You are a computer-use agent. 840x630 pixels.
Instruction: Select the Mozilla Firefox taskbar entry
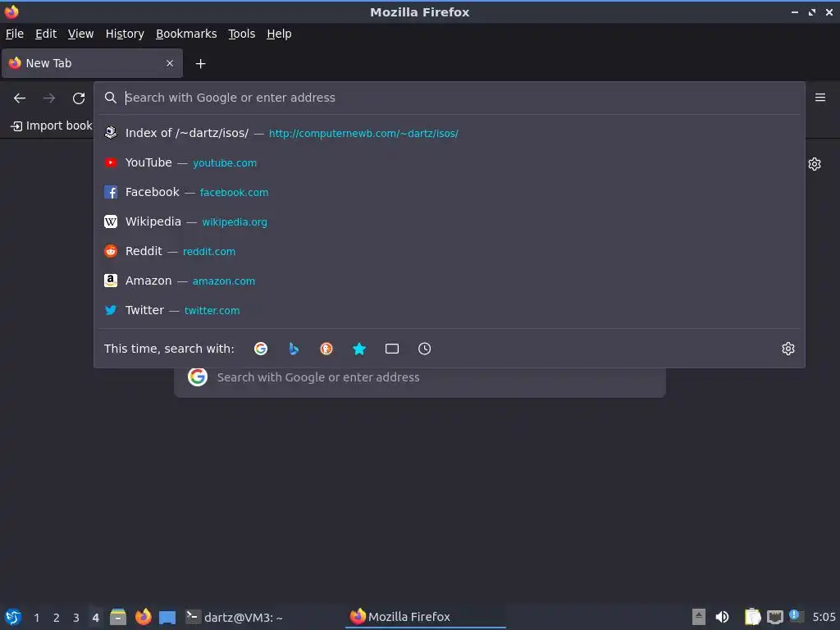pyautogui.click(x=426, y=617)
